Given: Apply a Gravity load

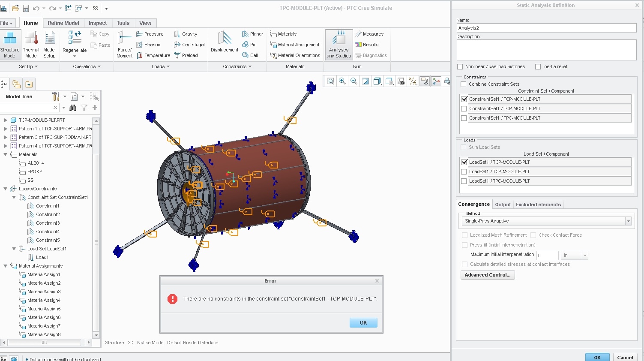Looking at the screenshot, I should tap(186, 34).
